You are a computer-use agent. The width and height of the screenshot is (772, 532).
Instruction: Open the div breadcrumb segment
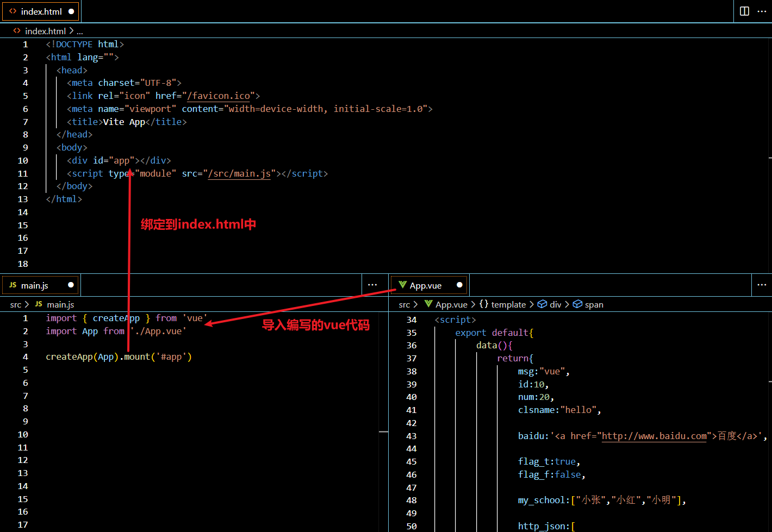(x=556, y=305)
